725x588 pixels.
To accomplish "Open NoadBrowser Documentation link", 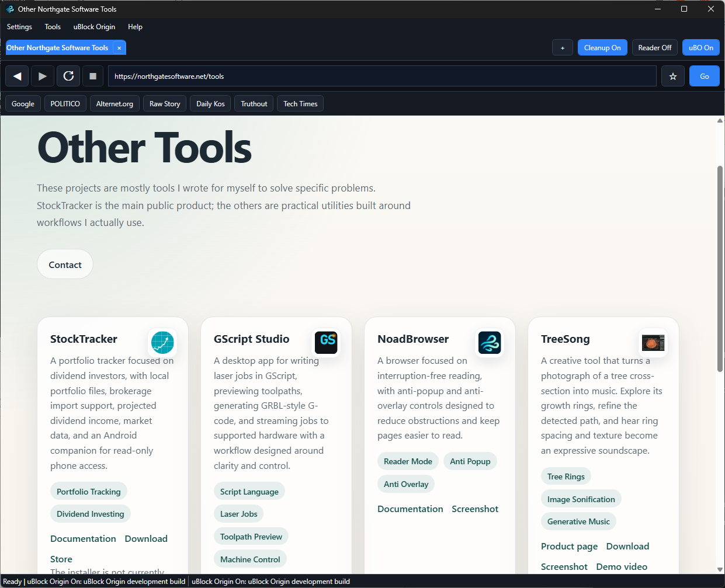I will coord(410,509).
